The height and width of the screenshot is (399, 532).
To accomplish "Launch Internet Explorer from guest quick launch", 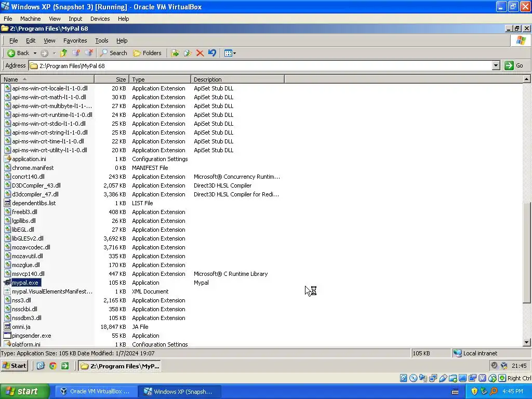I will pos(41,366).
